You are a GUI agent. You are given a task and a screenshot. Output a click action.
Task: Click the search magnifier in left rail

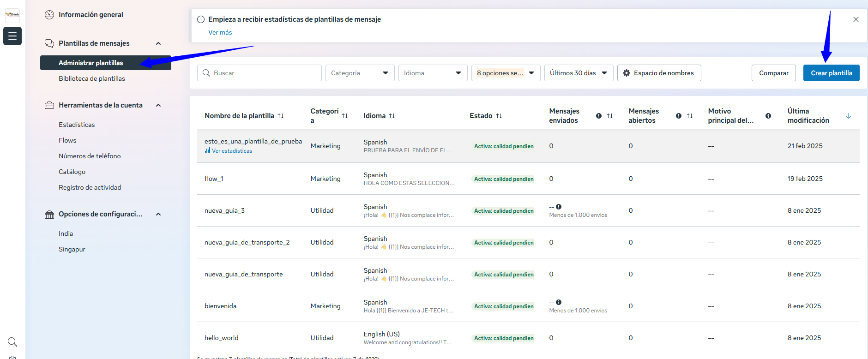[12, 342]
